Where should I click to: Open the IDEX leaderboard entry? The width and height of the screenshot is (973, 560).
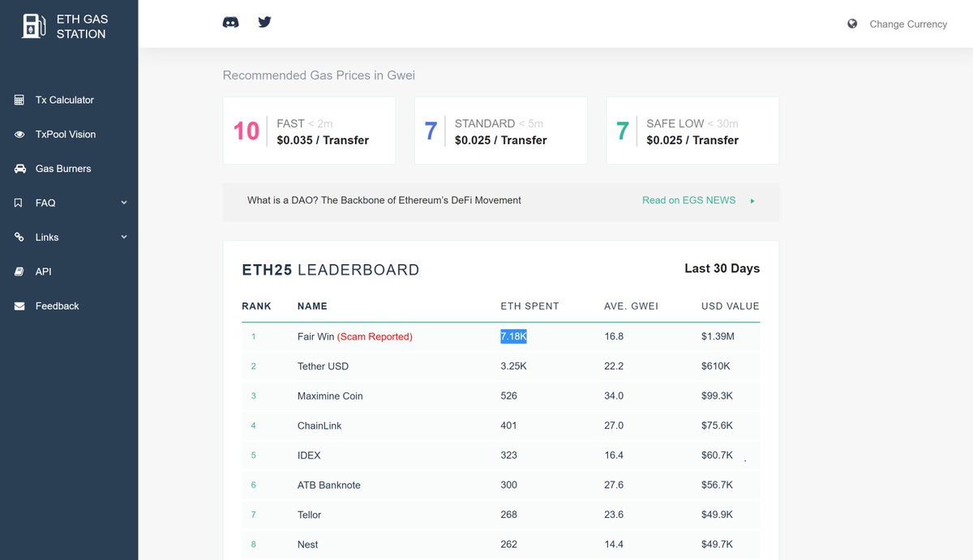coord(309,455)
